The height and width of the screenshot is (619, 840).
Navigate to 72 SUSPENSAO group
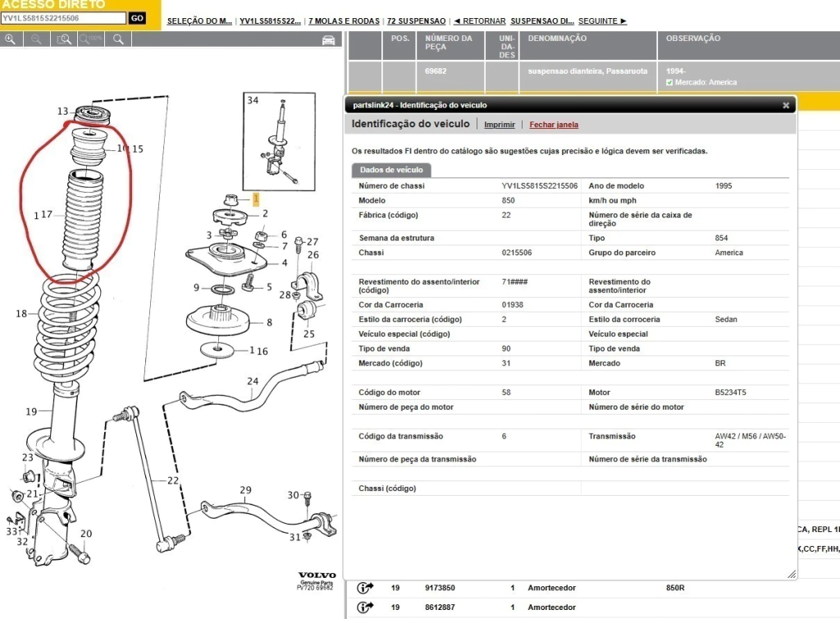pyautogui.click(x=416, y=21)
